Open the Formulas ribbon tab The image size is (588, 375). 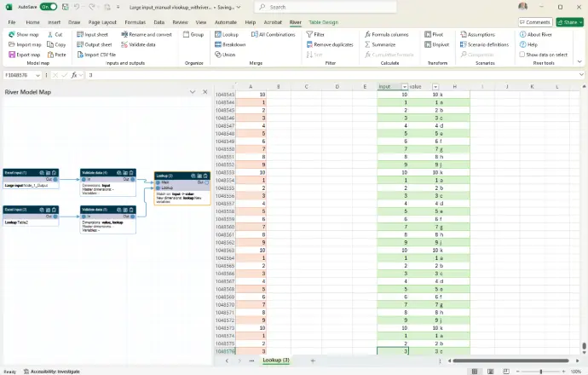(x=134, y=21)
